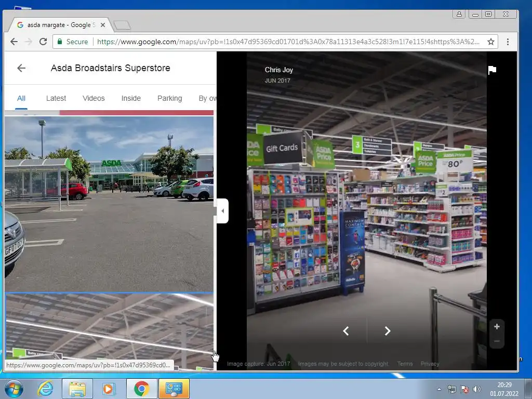532x399 pixels.
Task: Select the All photos tab
Action: (x=21, y=98)
